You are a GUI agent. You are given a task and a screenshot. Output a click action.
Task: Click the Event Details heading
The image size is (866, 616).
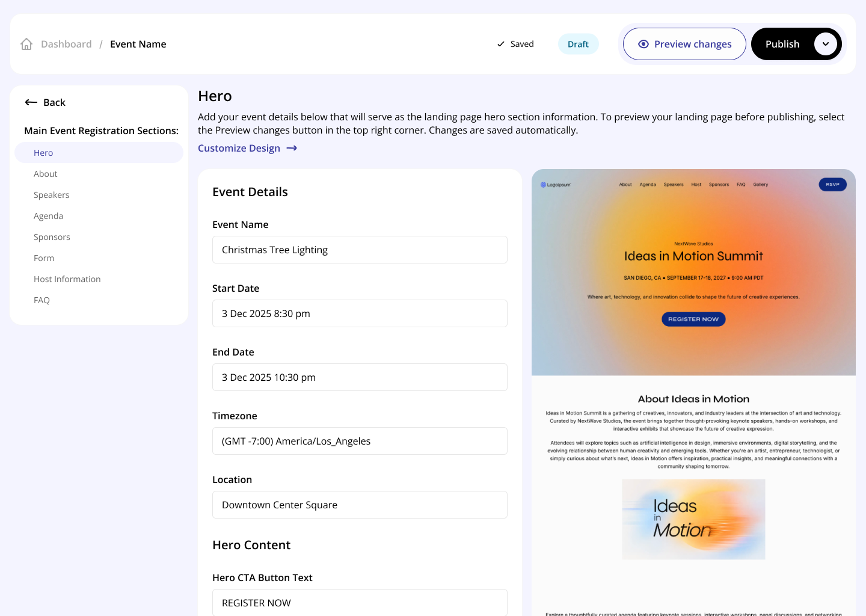pyautogui.click(x=250, y=192)
